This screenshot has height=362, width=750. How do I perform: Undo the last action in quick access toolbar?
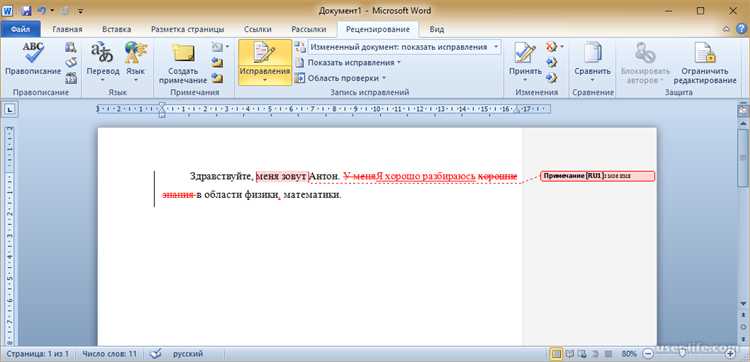pos(41,11)
